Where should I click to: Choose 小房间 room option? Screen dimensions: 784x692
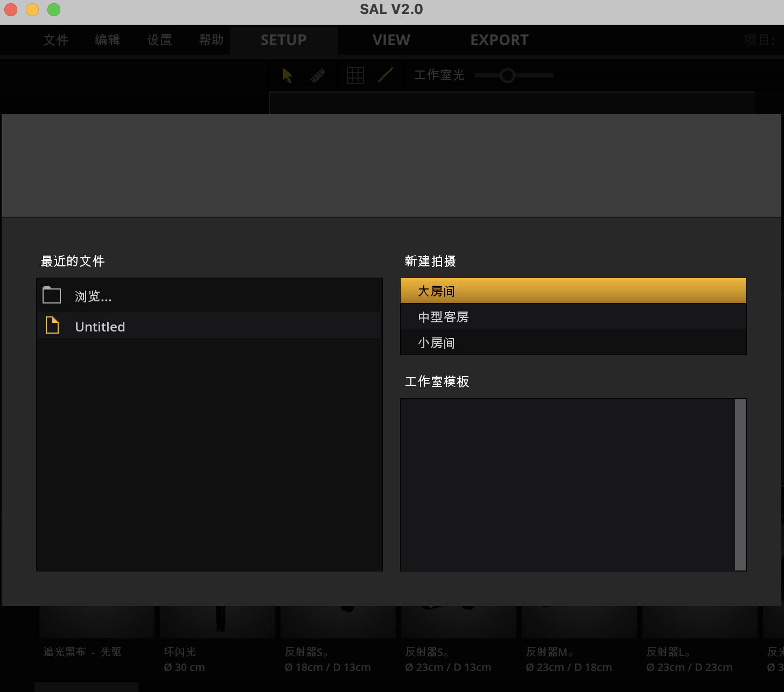573,342
